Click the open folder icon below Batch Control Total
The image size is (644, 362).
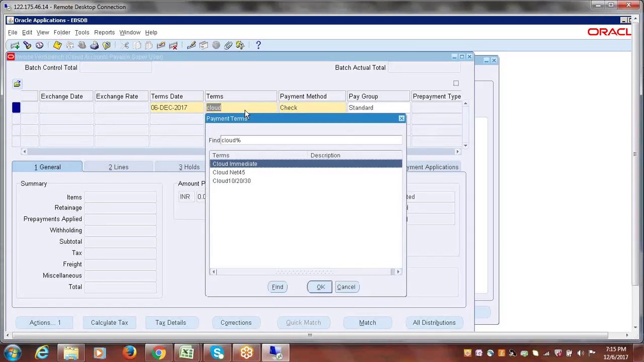[x=17, y=84]
